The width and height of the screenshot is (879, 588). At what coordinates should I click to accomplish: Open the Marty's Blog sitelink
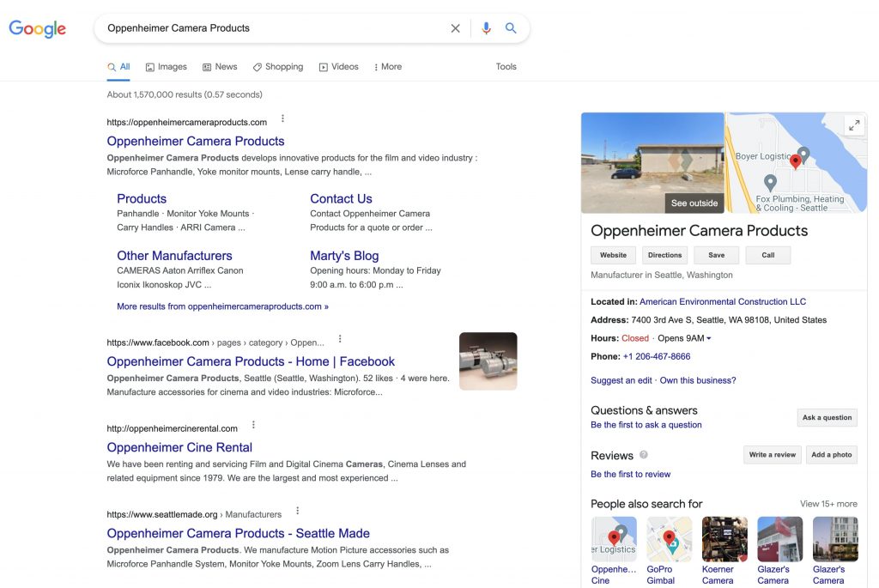point(344,256)
